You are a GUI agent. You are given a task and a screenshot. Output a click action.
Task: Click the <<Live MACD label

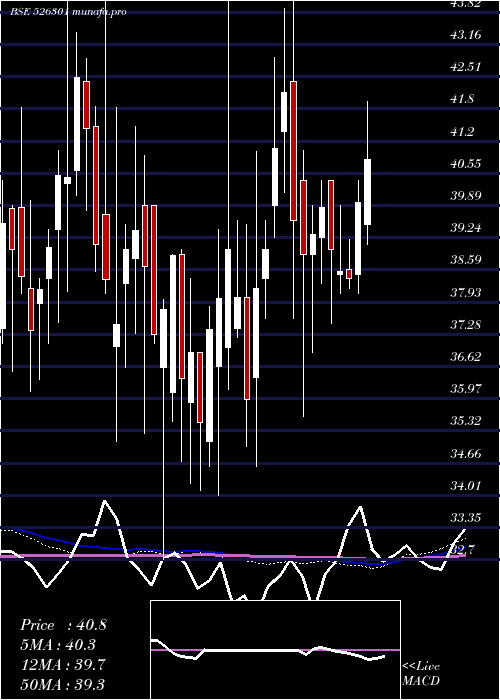coord(421,674)
